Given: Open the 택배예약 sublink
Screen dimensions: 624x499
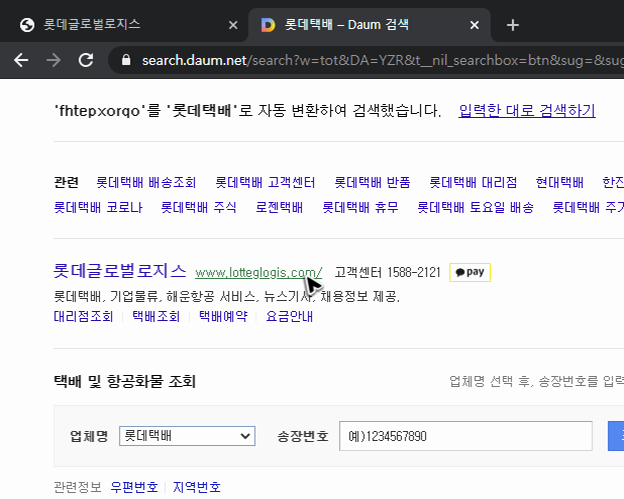Looking at the screenshot, I should tap(223, 316).
